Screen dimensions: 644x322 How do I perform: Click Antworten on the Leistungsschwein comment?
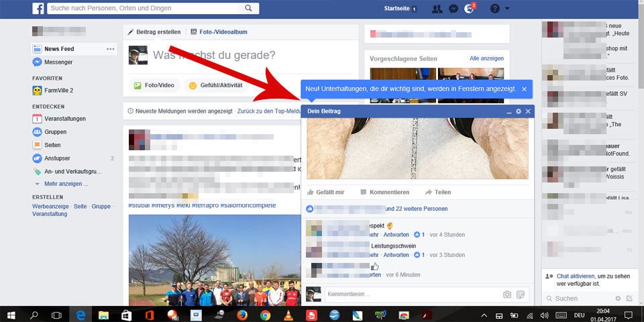coord(396,255)
